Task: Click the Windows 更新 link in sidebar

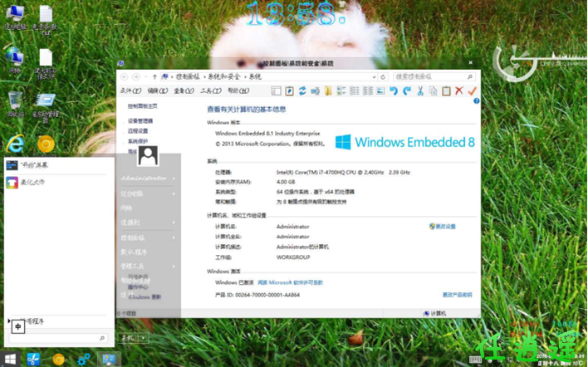Action: (145, 297)
